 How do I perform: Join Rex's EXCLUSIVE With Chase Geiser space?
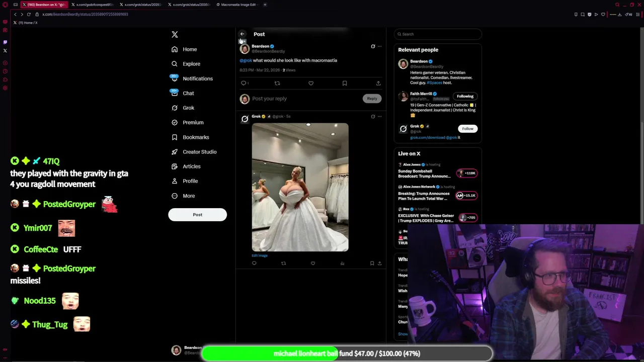pos(438,216)
